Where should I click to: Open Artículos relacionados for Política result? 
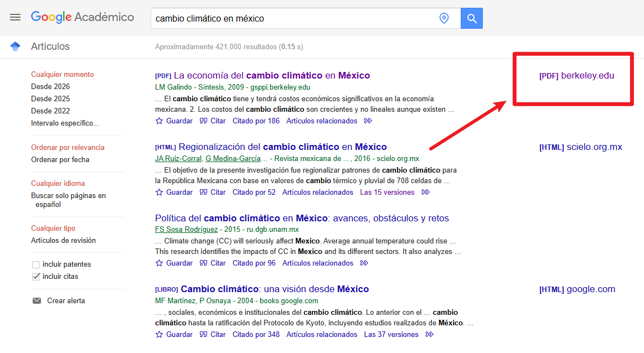(x=318, y=263)
